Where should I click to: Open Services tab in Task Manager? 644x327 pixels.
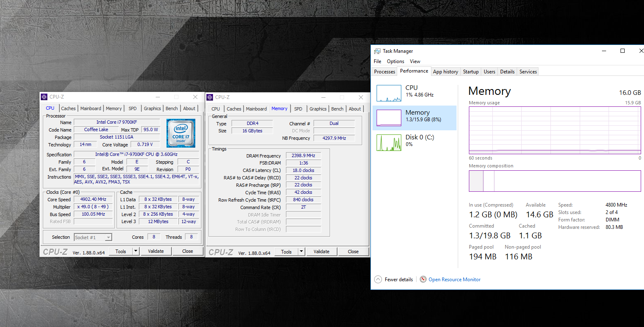pyautogui.click(x=528, y=72)
